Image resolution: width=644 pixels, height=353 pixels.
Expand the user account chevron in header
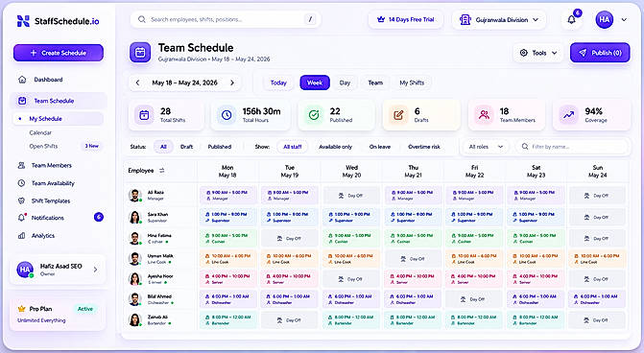tap(624, 20)
